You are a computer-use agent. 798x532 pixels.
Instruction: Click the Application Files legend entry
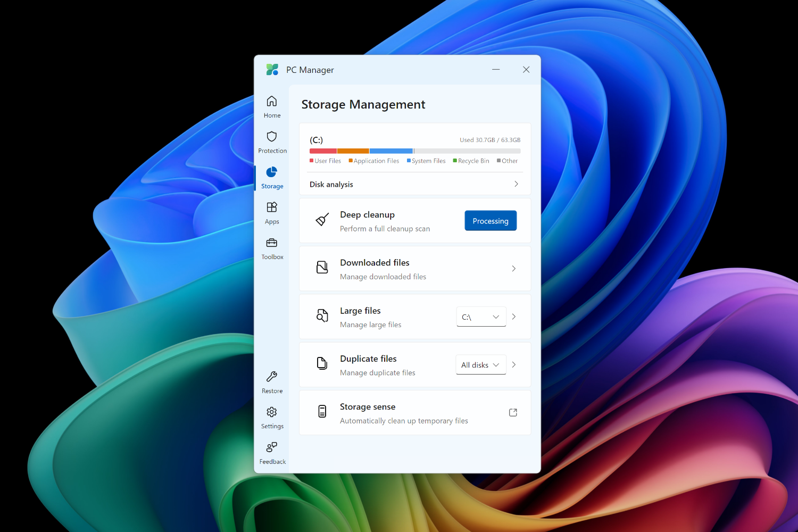coord(374,161)
